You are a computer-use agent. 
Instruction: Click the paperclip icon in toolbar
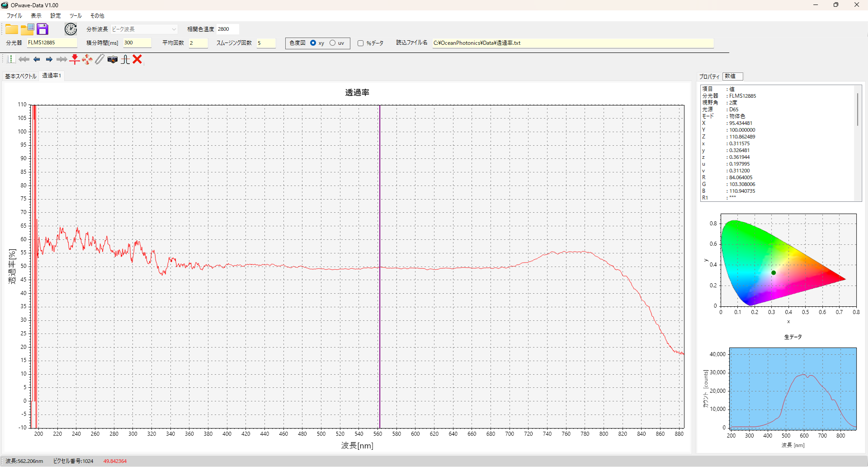click(x=99, y=59)
